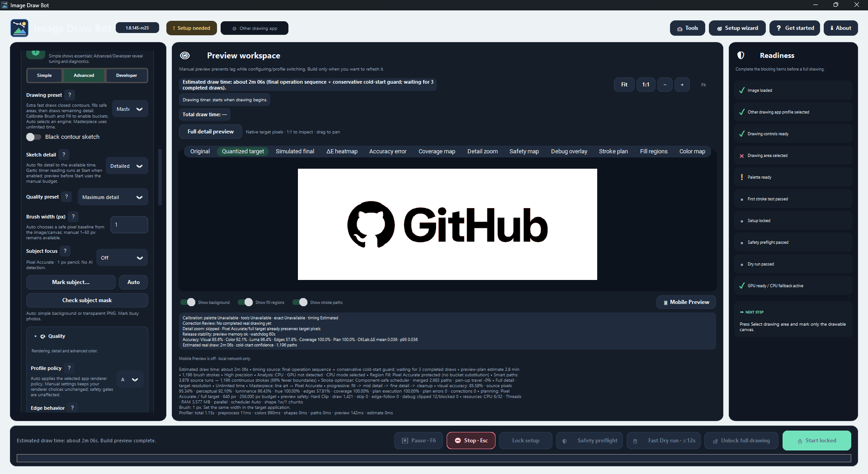Click the Readiness shield icon
This screenshot has width=868, height=474.
tap(741, 55)
